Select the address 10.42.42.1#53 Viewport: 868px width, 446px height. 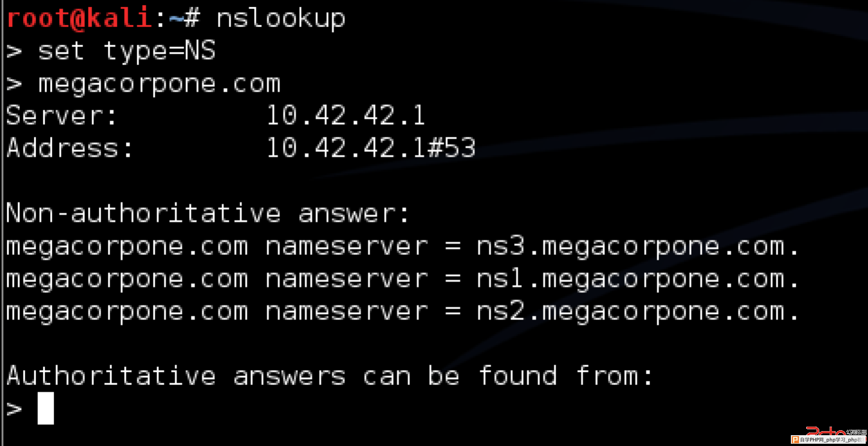tap(371, 148)
